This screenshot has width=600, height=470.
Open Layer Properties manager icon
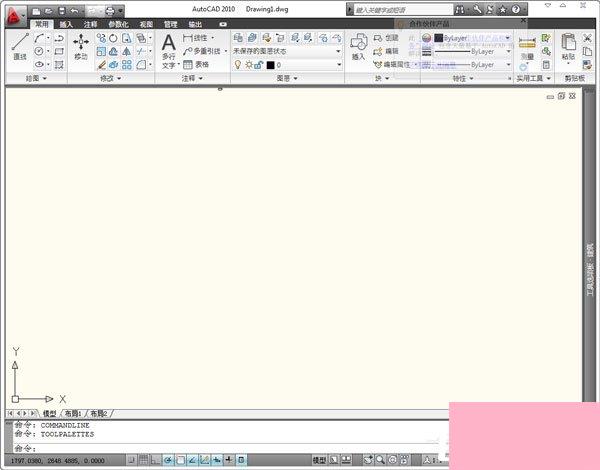(238, 38)
